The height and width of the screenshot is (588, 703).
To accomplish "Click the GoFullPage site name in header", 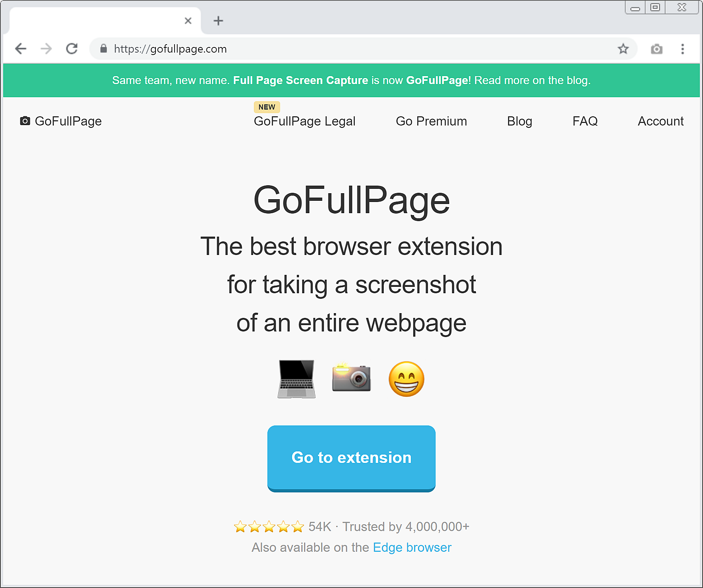I will coord(68,121).
